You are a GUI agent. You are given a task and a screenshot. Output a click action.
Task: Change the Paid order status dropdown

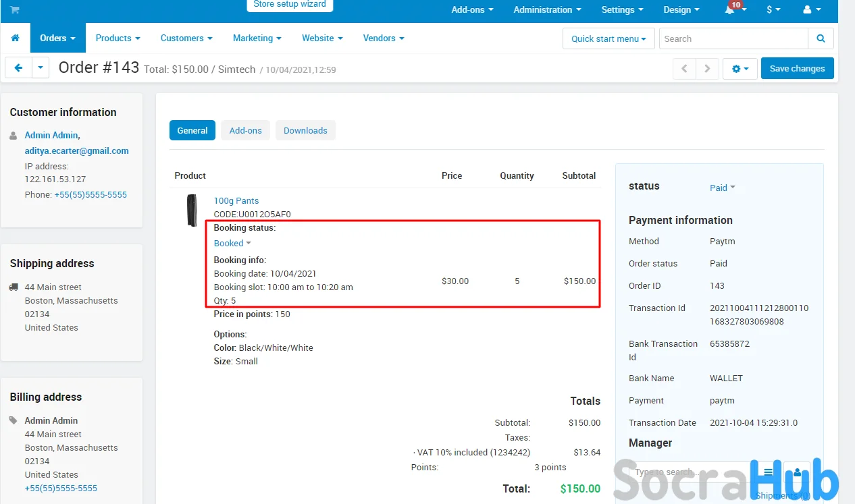click(x=722, y=188)
